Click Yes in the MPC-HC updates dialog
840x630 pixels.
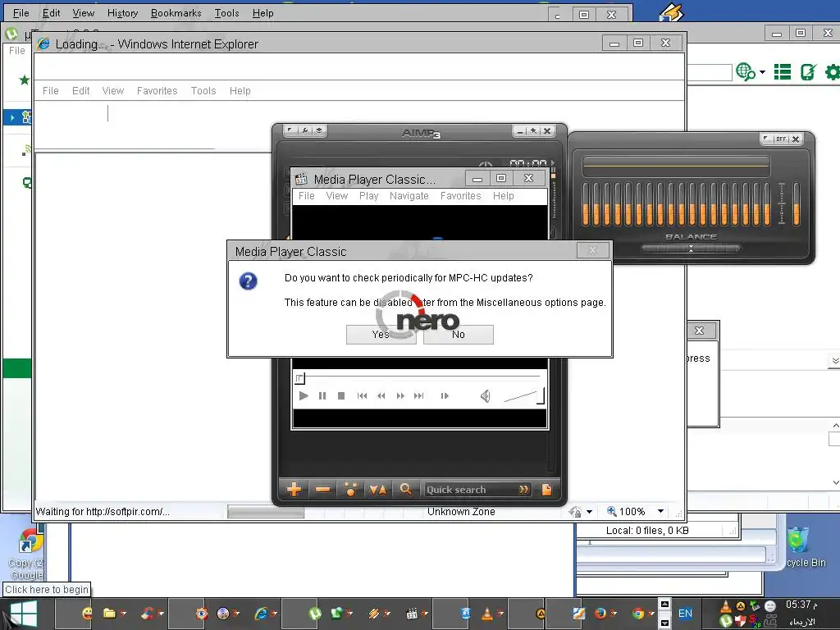[x=381, y=335]
